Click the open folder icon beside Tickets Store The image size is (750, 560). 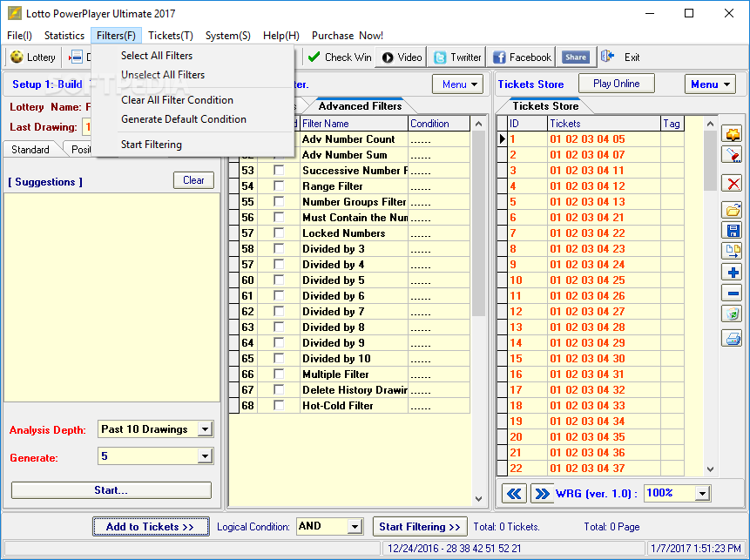click(733, 210)
